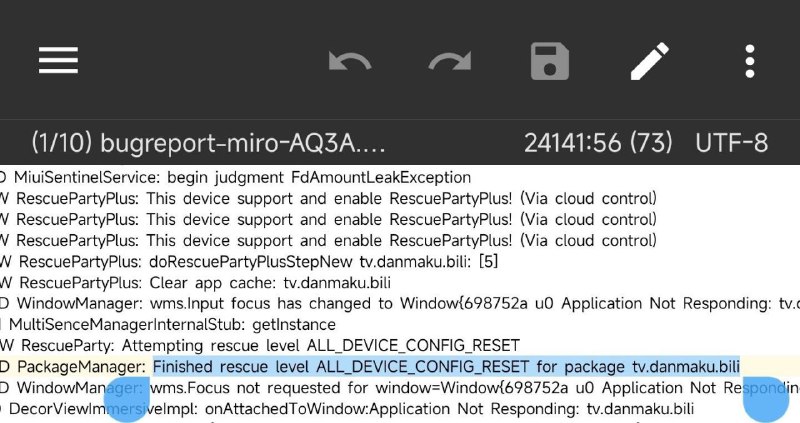The image size is (800, 423).
Task: Click the PackageManager log tag
Action: pyautogui.click(x=82, y=367)
